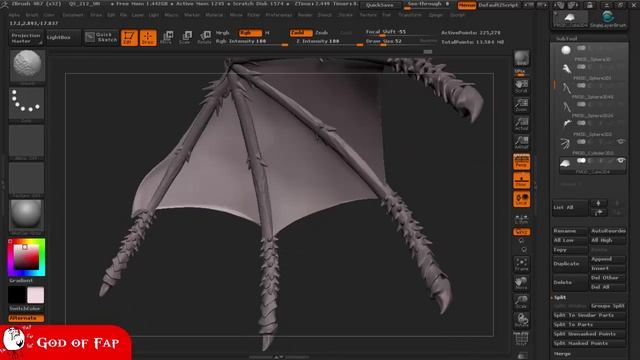Click the BPR render icon

pyautogui.click(x=521, y=58)
